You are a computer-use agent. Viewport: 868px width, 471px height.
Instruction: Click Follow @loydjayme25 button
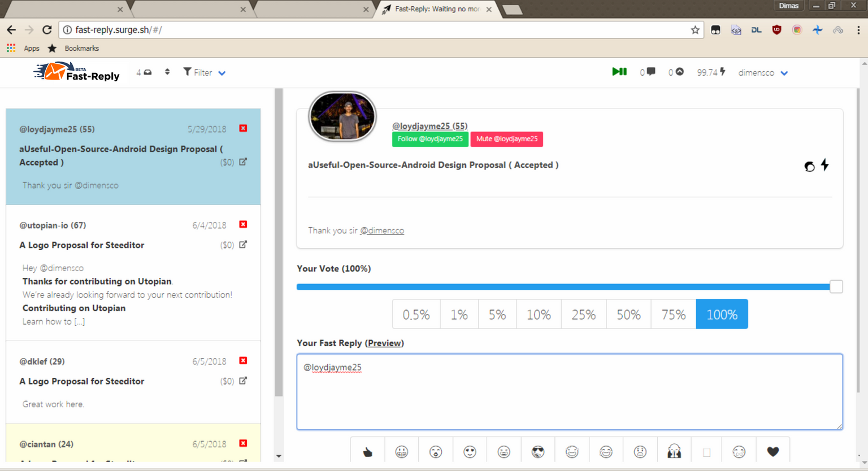(430, 139)
